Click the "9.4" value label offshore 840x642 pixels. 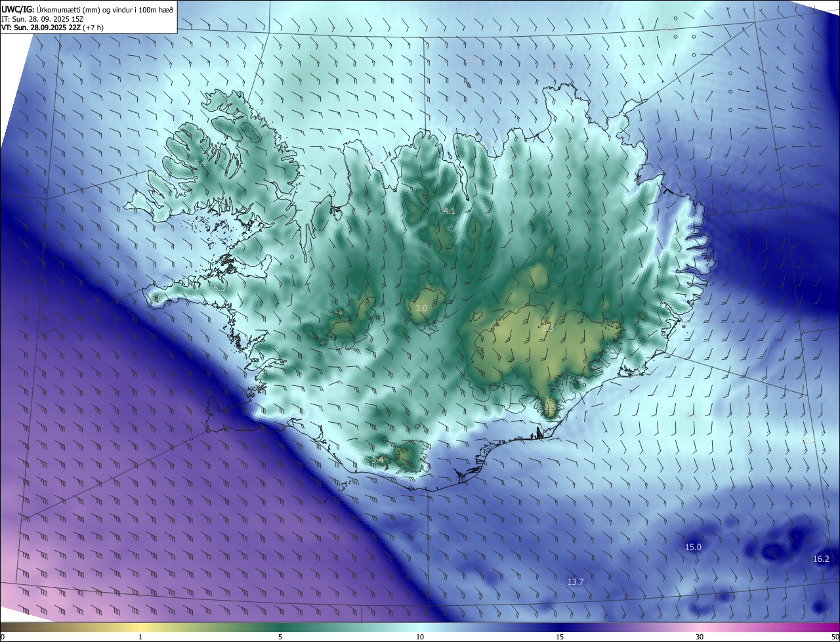(690, 415)
